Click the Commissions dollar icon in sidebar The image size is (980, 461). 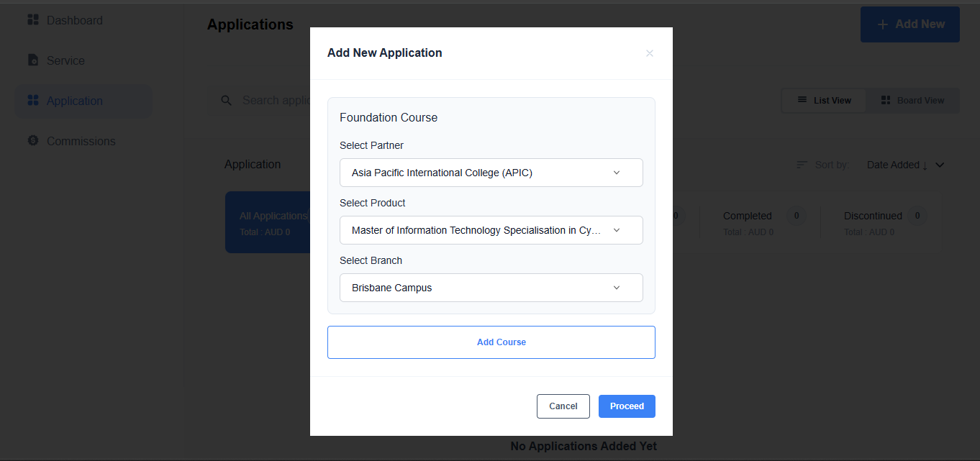click(33, 141)
